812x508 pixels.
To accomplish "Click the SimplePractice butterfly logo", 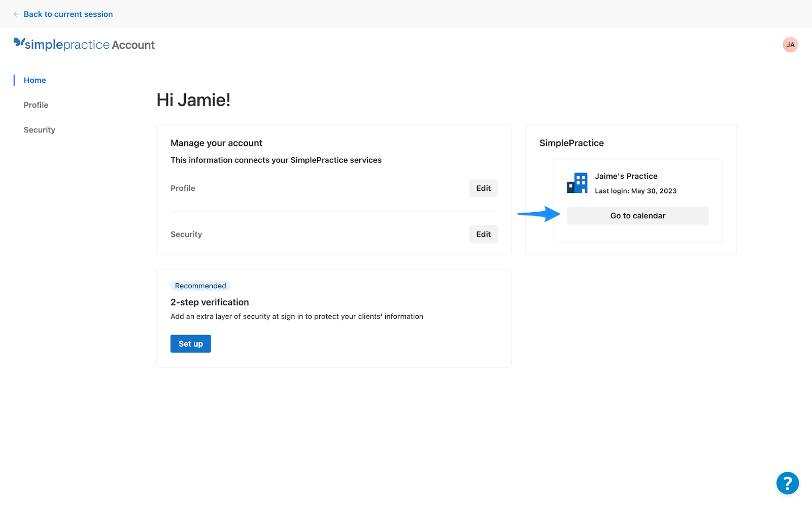I will point(19,43).
